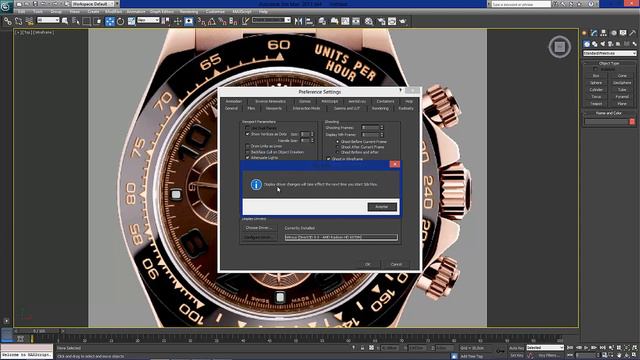Click OK in Preference Settings
Image resolution: width=640 pixels, height=360 pixels.
tap(368, 264)
